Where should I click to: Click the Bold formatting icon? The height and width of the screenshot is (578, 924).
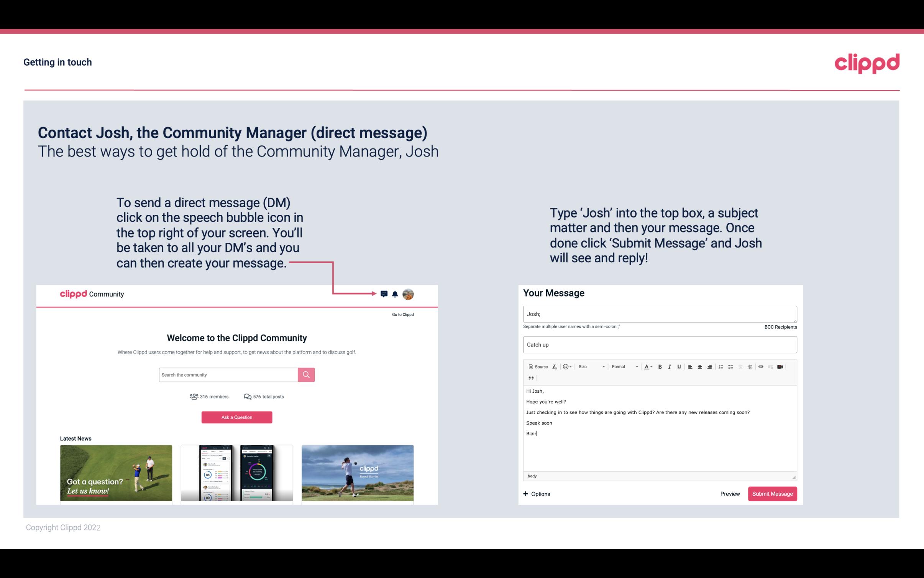pos(660,366)
